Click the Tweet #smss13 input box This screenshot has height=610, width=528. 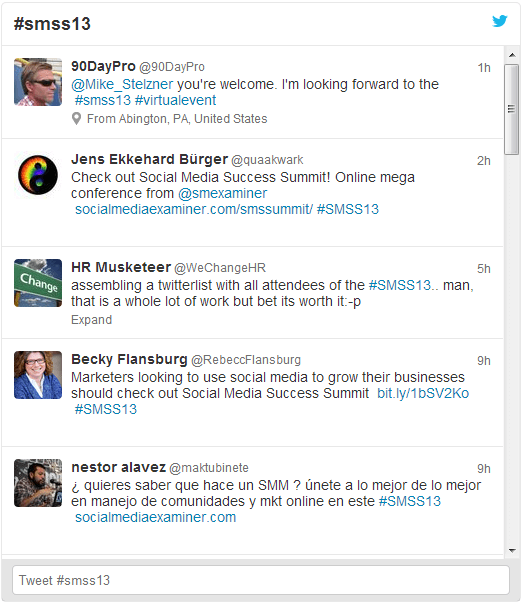coord(261,580)
